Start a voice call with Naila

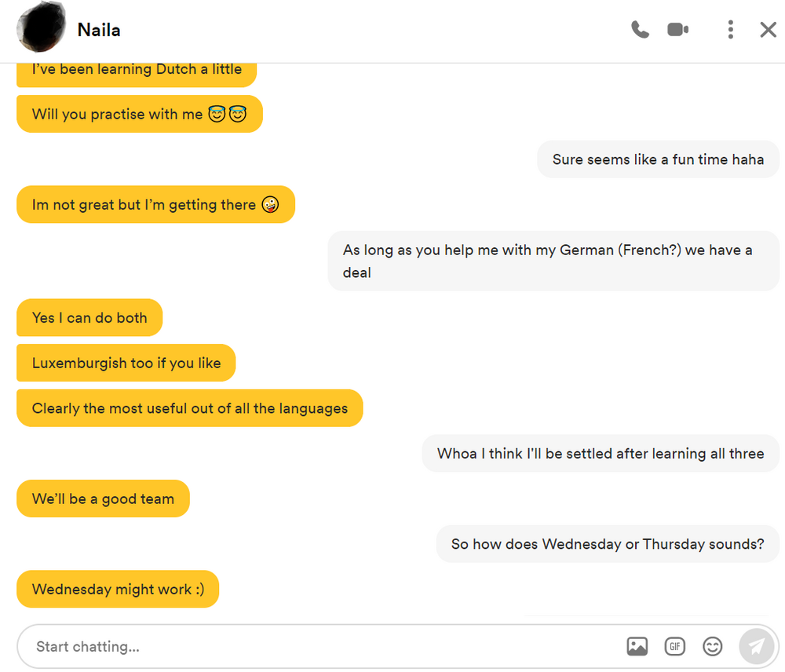coord(640,30)
